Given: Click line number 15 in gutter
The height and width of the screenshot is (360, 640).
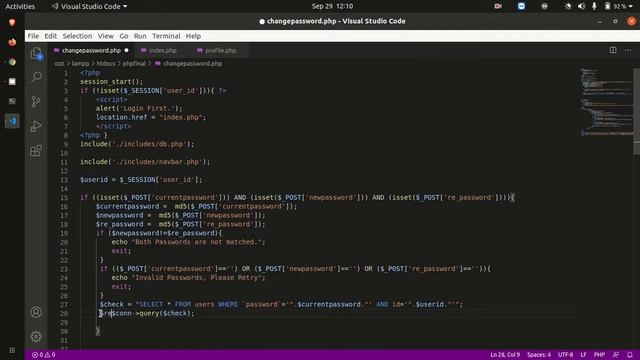Looking at the screenshot, I should click(64, 198).
